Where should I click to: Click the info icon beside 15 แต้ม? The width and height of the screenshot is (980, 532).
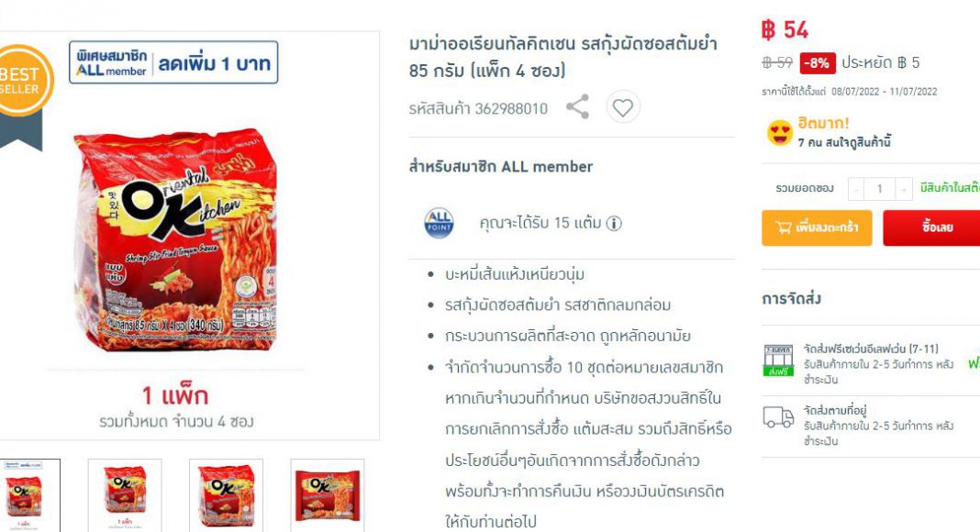[614, 224]
